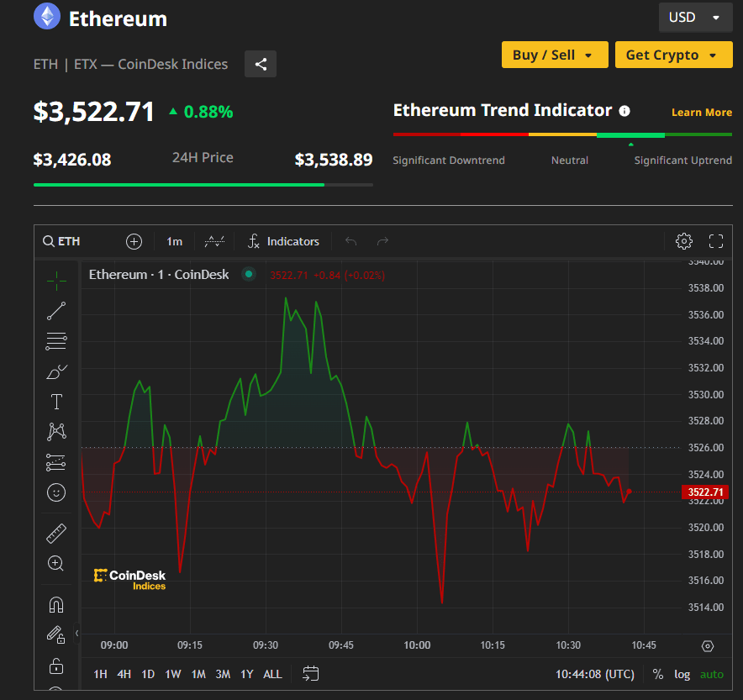Click the Significant Uptrend label
This screenshot has height=700, width=743.
[x=682, y=160]
